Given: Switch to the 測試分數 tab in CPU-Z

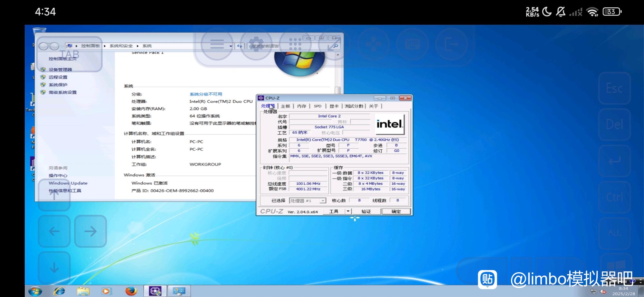Looking at the screenshot, I should point(354,106).
